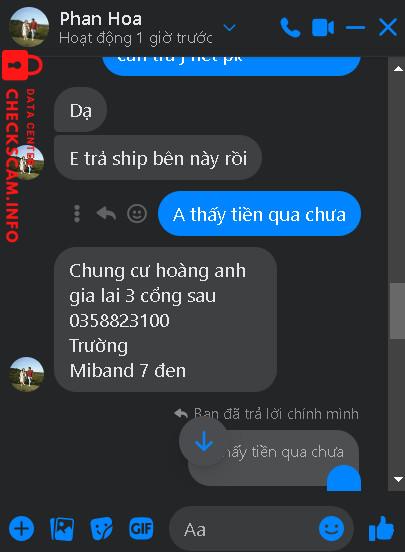The height and width of the screenshot is (552, 405).
Task: Click the chat scrollbar thumb
Action: [398, 311]
